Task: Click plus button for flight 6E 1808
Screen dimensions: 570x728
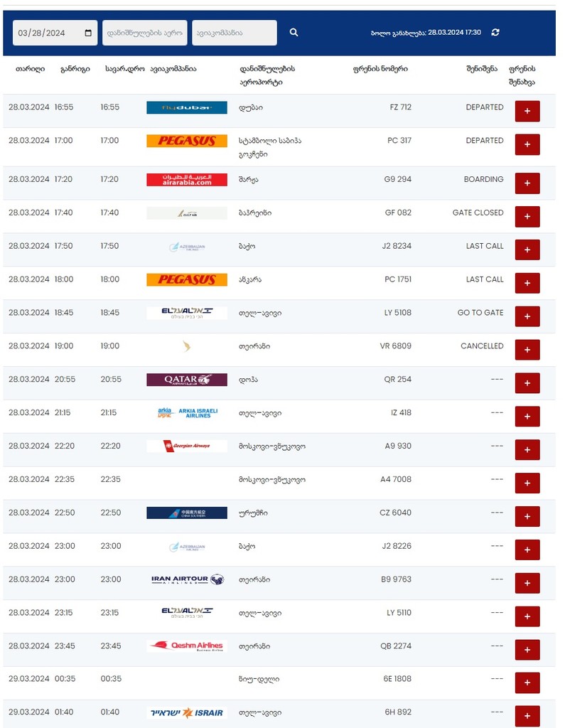Action: [527, 683]
